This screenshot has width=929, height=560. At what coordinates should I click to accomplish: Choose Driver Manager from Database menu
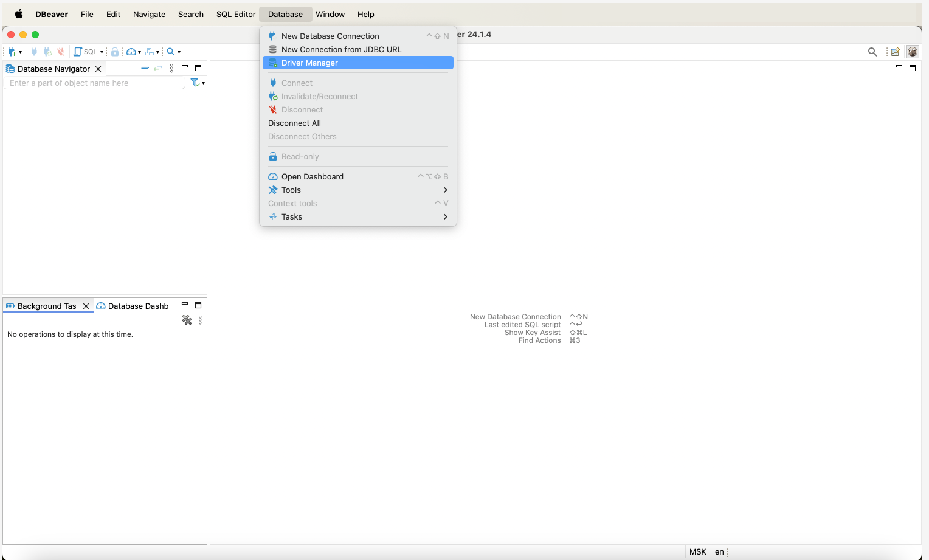tap(309, 63)
